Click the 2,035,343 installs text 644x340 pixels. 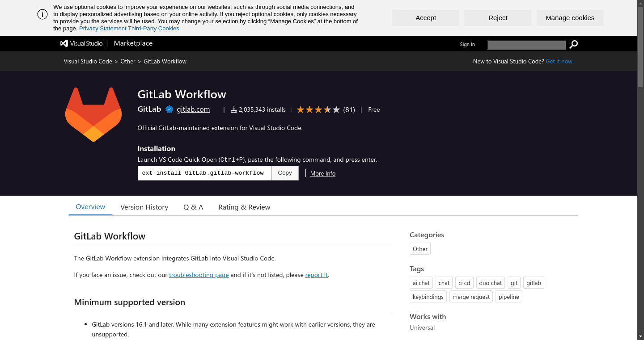point(262,109)
